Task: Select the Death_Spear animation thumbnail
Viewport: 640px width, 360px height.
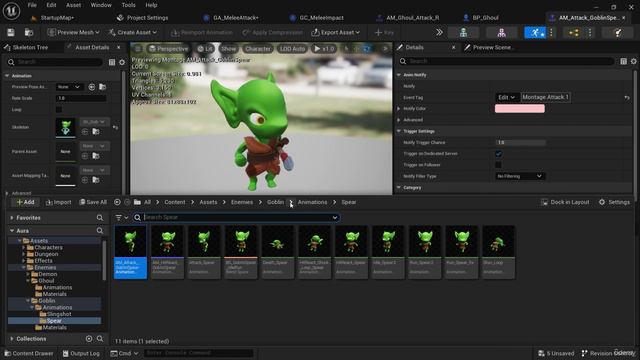Action: coord(278,252)
